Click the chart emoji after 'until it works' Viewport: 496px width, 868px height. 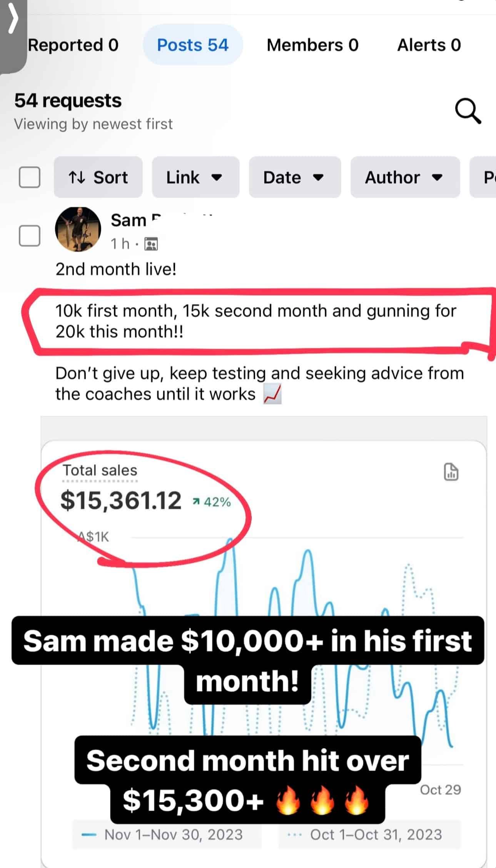click(272, 394)
